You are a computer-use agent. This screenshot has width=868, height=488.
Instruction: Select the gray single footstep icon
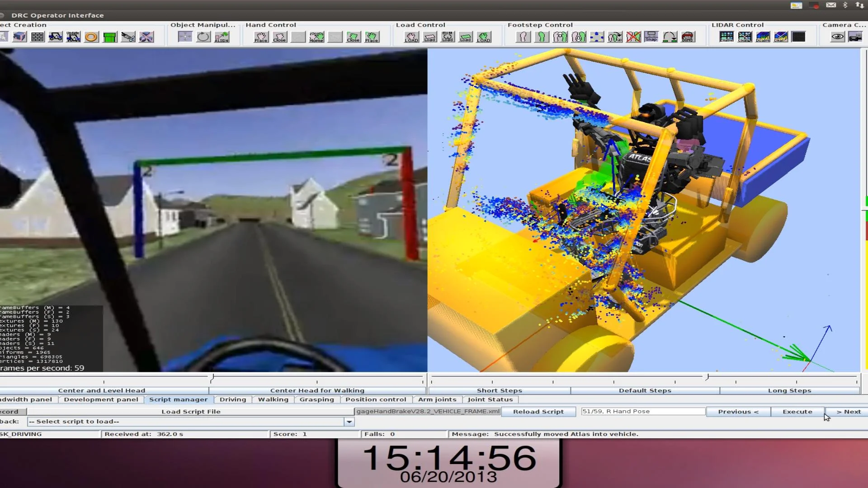524,37
